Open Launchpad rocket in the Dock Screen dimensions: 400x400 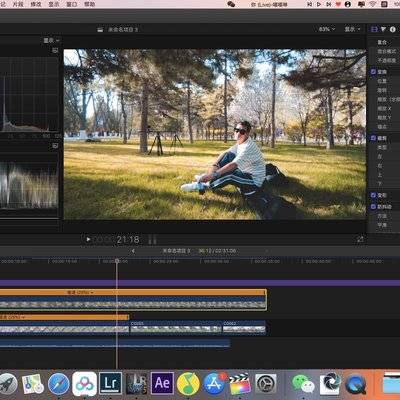tap(7, 384)
